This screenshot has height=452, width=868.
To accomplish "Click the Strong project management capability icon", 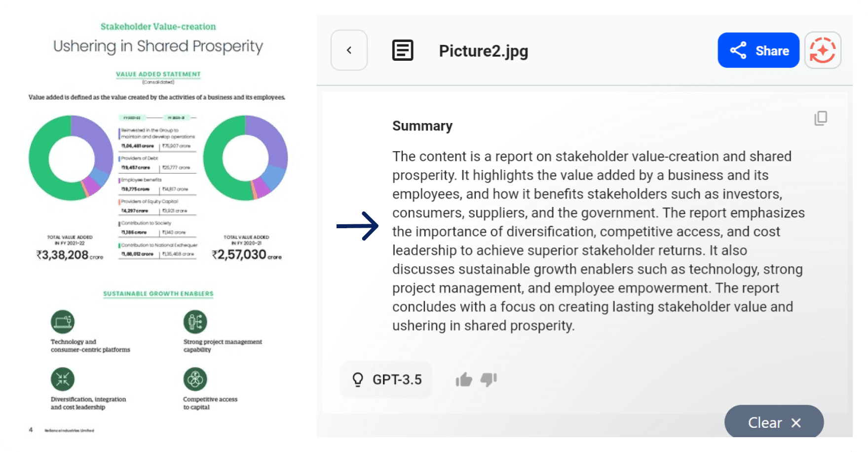I will [x=195, y=322].
